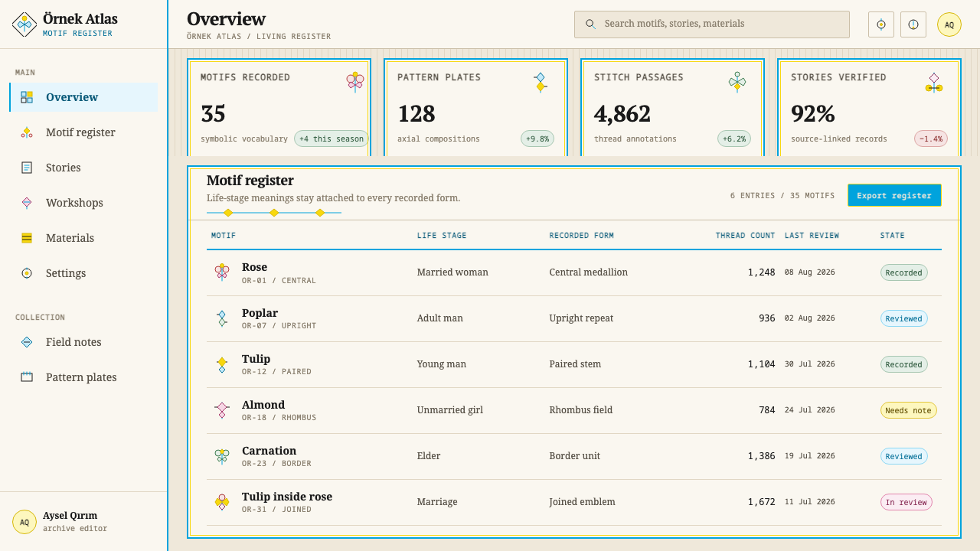
Task: Click the Tulip inside rose row icon
Action: (x=222, y=502)
